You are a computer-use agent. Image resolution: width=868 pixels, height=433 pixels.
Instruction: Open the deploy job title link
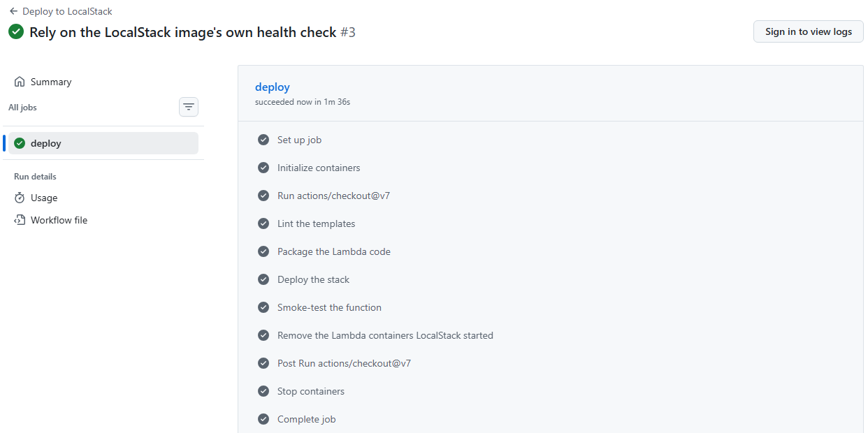[x=273, y=87]
